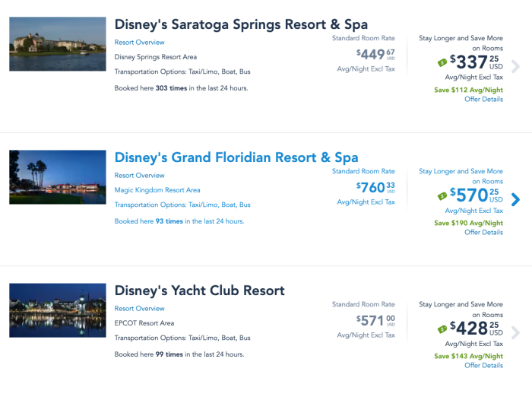
Task: Open Disney's Yacht Club Resort title
Action: (200, 291)
